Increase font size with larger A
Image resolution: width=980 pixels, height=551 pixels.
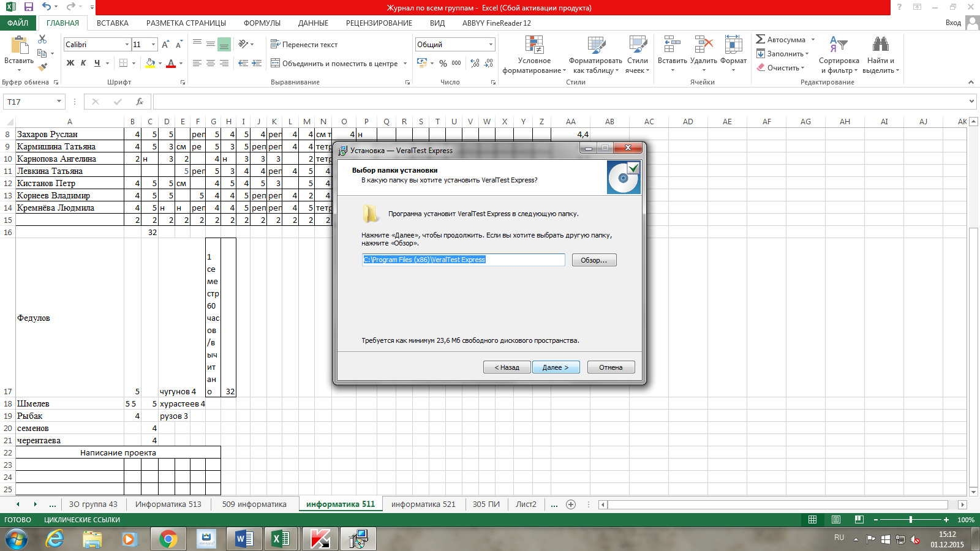[165, 45]
